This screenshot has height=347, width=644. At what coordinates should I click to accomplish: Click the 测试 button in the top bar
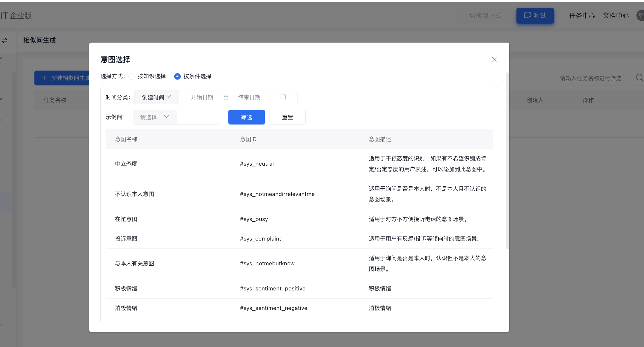coord(535,15)
